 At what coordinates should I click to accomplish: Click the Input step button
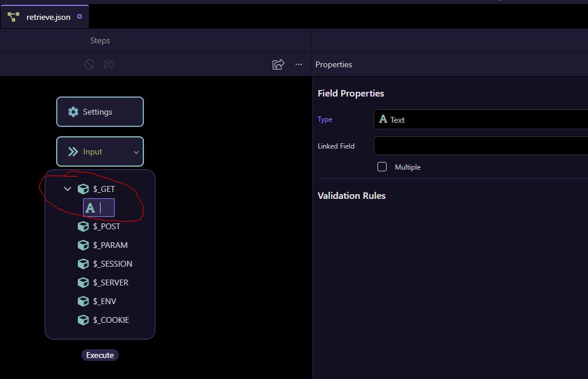tap(99, 151)
